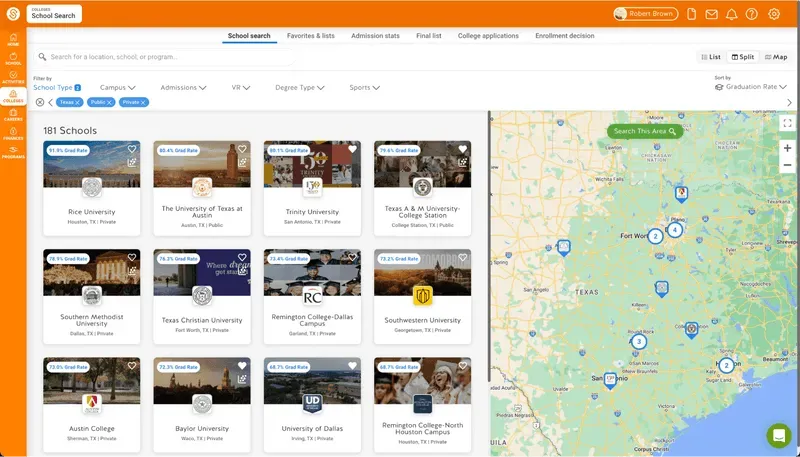Expand the School Type filter

[57, 88]
